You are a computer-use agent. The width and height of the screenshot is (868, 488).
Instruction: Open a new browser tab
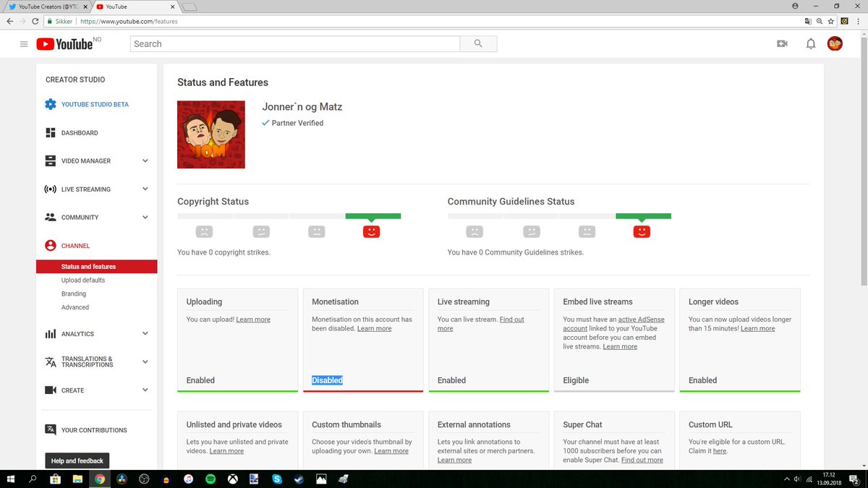click(190, 7)
